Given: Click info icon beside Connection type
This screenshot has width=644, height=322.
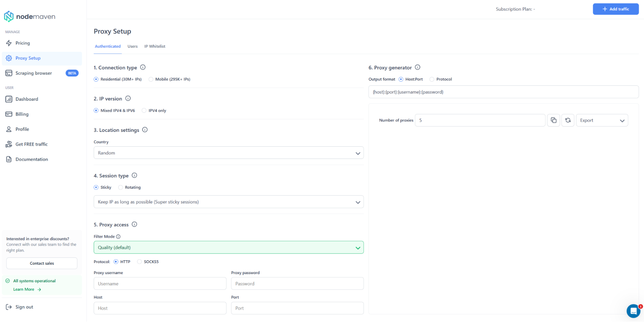Looking at the screenshot, I should [143, 67].
